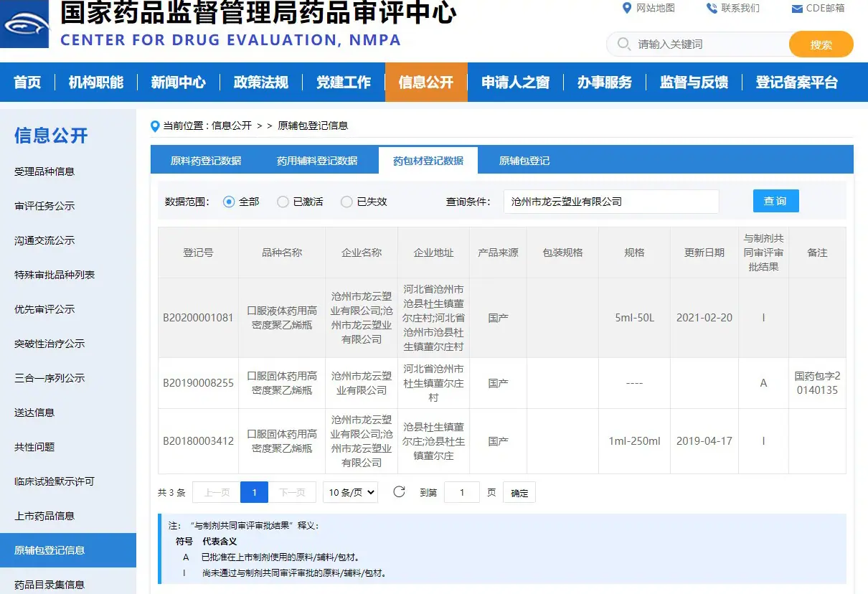
Task: Switch to the 药用辅料登记数据 tab
Action: pyautogui.click(x=317, y=161)
